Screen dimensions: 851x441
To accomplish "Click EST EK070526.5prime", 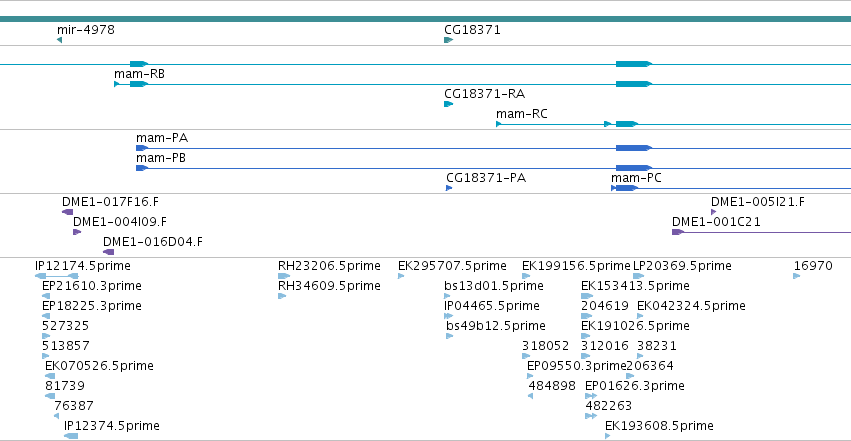I will 99,366.
